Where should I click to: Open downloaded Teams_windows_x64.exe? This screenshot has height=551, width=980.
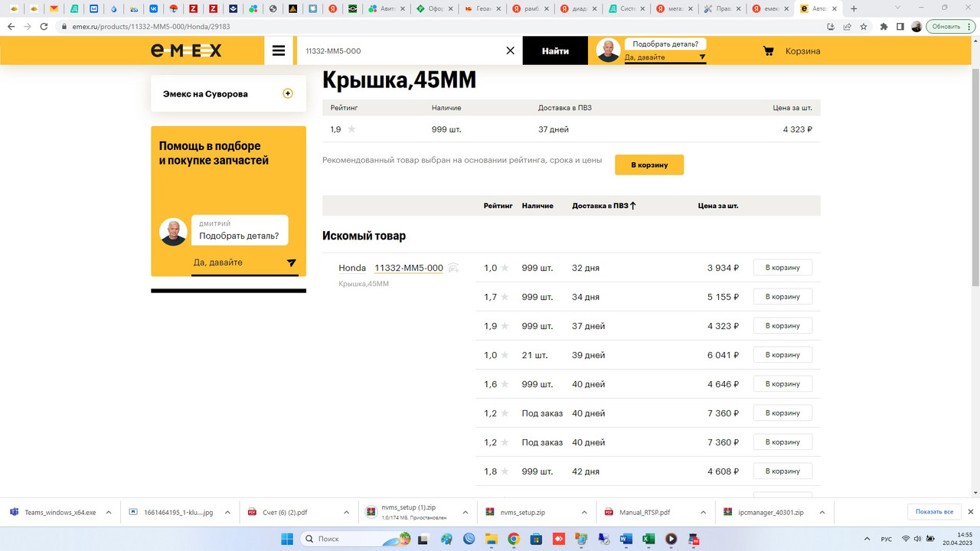(x=53, y=512)
